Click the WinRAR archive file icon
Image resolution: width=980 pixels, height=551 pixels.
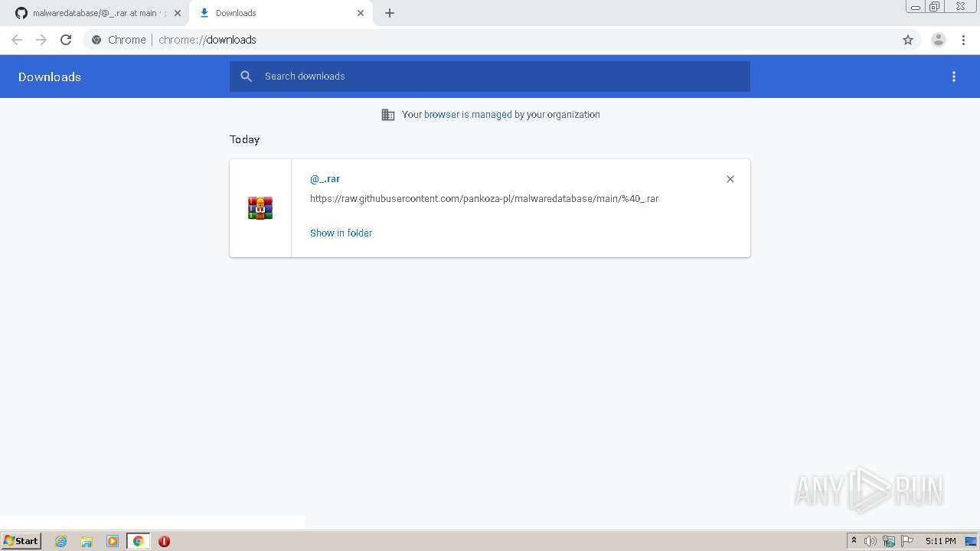pos(260,208)
